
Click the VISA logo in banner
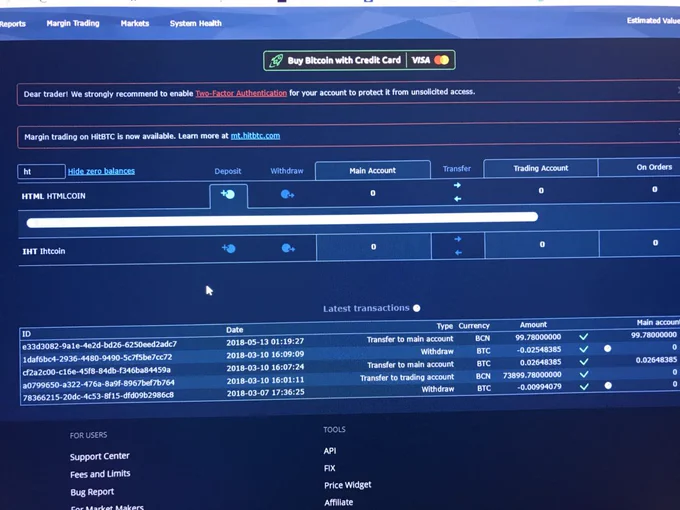tap(421, 60)
